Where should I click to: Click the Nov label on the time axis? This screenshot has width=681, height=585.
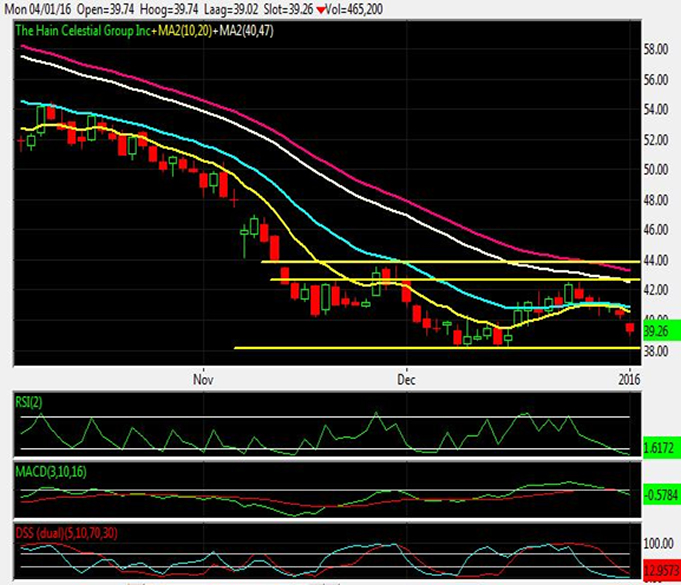[x=203, y=380]
